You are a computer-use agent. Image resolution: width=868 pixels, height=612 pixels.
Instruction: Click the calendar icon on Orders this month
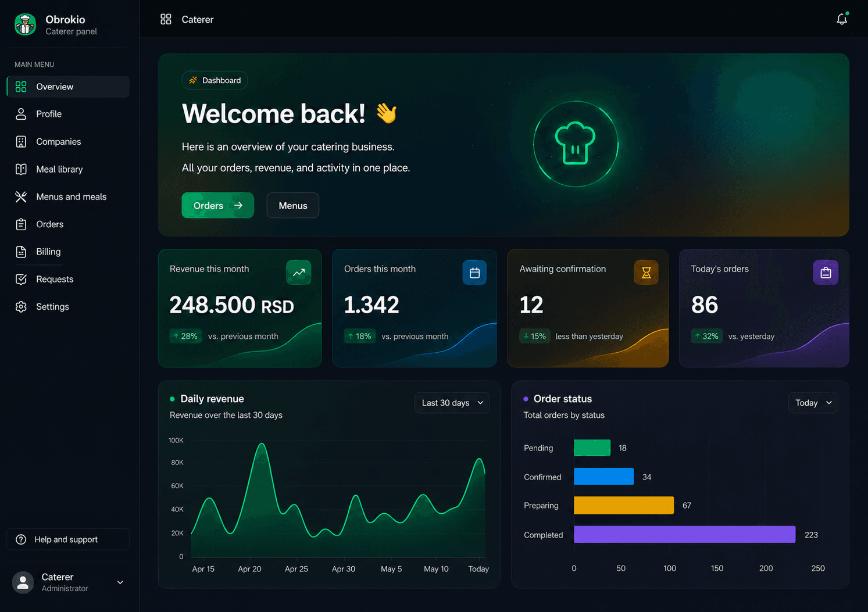tap(474, 273)
